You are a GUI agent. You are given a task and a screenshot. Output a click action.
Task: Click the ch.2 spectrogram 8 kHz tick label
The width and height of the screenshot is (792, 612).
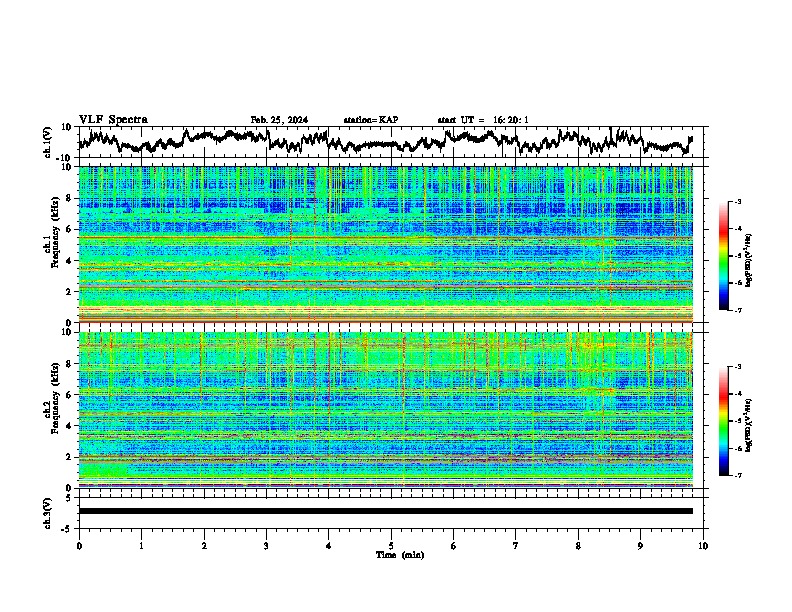(70, 364)
